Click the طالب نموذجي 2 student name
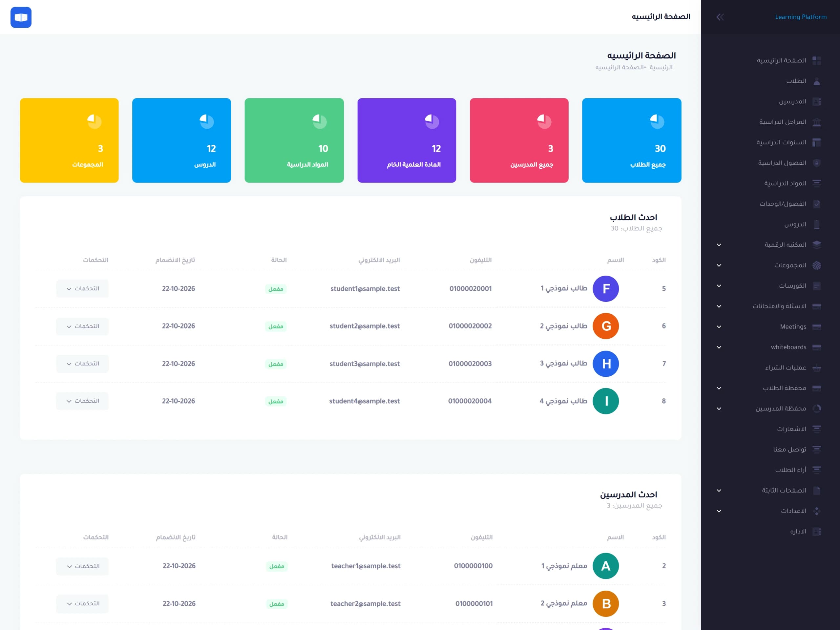The image size is (840, 630). click(563, 326)
